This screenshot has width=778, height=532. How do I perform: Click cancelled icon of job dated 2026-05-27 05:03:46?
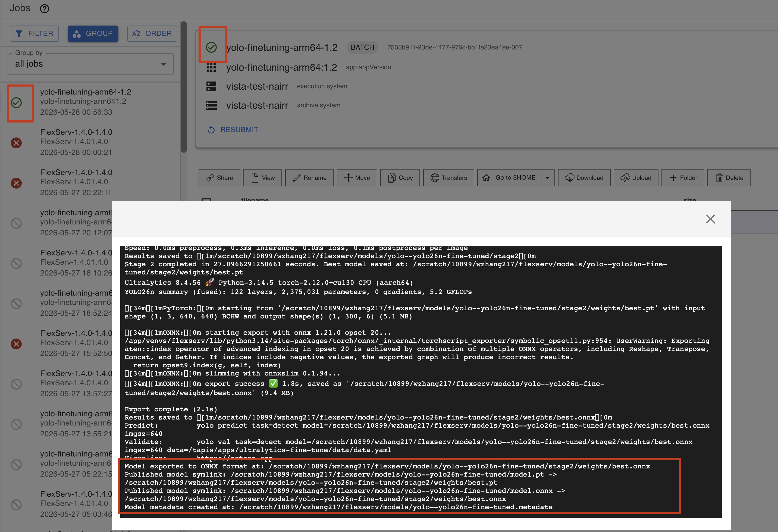coord(16,505)
